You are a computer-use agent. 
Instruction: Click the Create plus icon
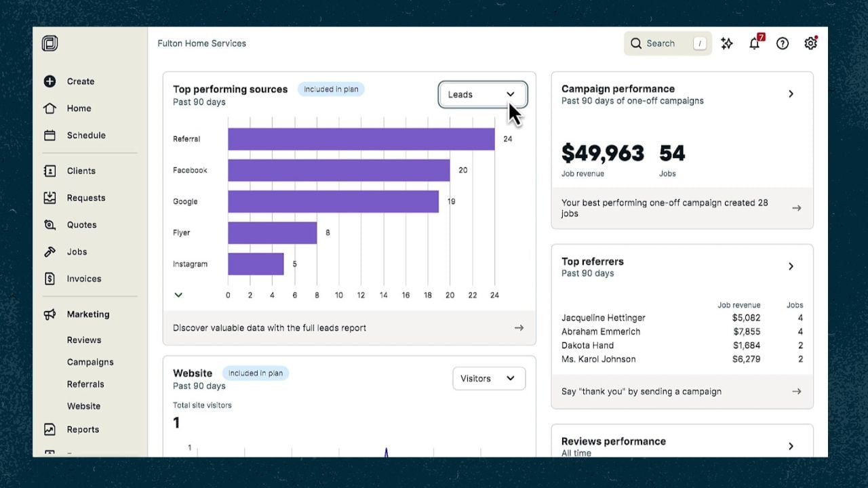pos(50,81)
